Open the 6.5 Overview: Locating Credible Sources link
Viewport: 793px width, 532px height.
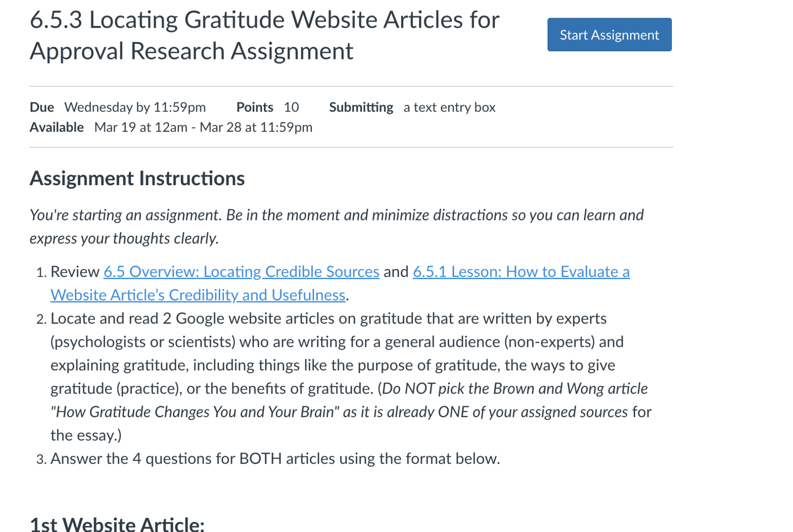(x=241, y=271)
